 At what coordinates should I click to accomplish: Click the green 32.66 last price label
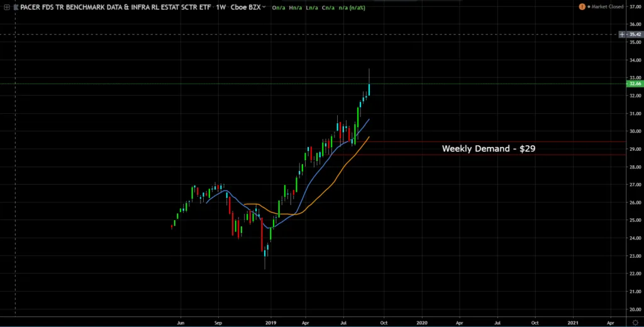click(635, 84)
